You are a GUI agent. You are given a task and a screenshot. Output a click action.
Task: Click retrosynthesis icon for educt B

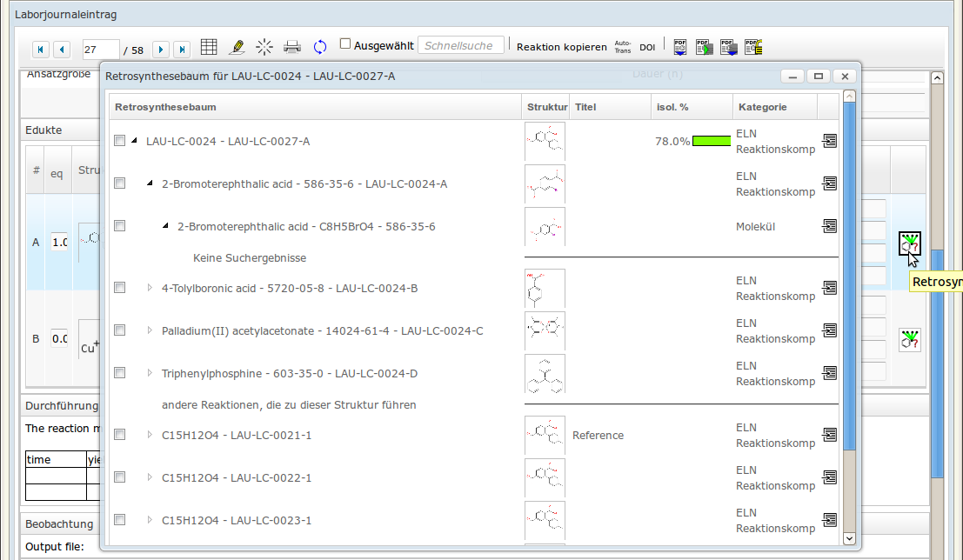(x=910, y=339)
